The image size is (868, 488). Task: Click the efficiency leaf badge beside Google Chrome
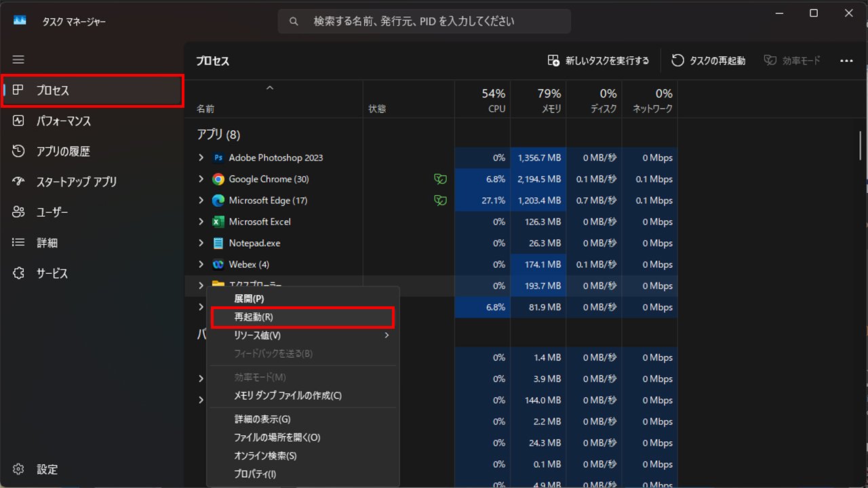pos(440,179)
